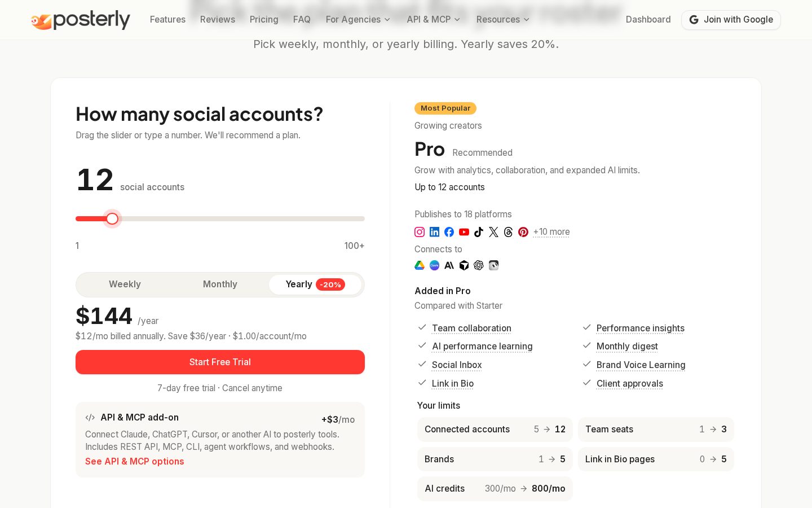Choose Yearly billing period

315,284
